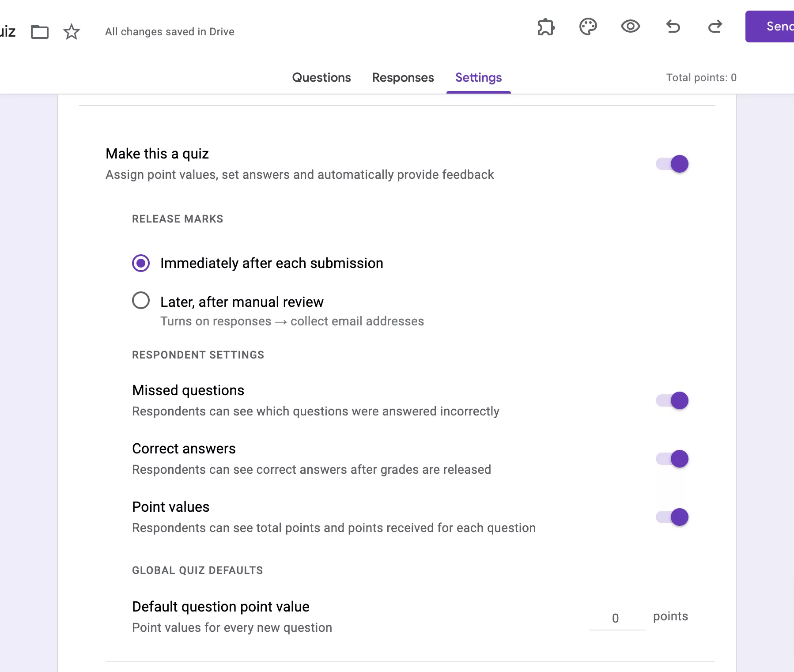Switch to the Responses tab
This screenshot has height=672, width=794.
(403, 78)
